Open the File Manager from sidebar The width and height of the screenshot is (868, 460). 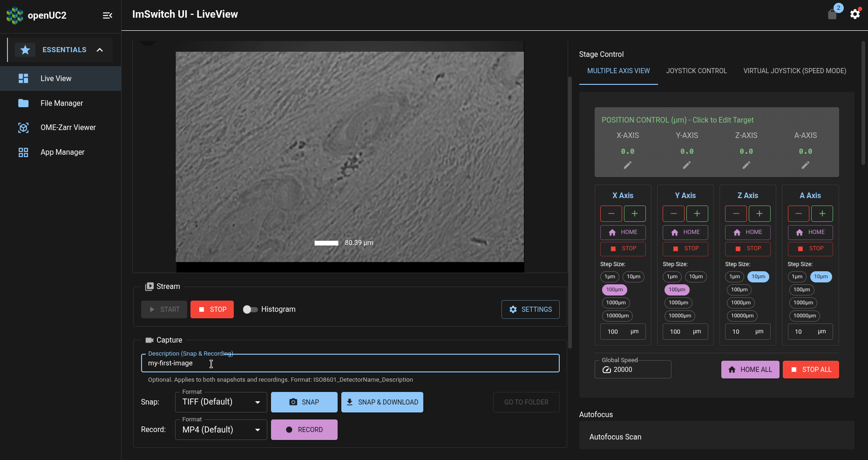click(x=61, y=103)
